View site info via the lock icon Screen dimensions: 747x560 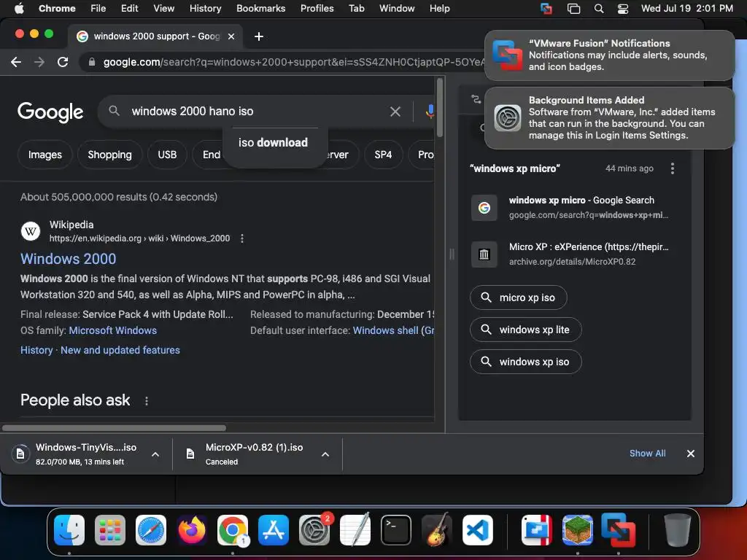[x=92, y=62]
